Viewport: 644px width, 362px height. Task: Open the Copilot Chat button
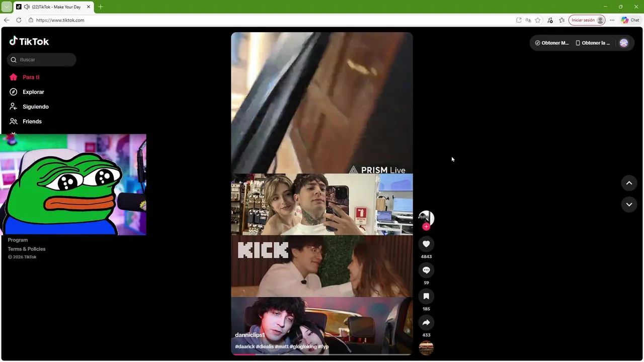(x=630, y=20)
